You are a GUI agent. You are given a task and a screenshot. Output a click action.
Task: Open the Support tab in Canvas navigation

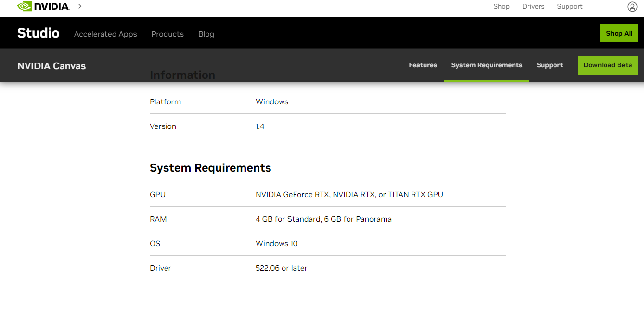click(x=550, y=65)
